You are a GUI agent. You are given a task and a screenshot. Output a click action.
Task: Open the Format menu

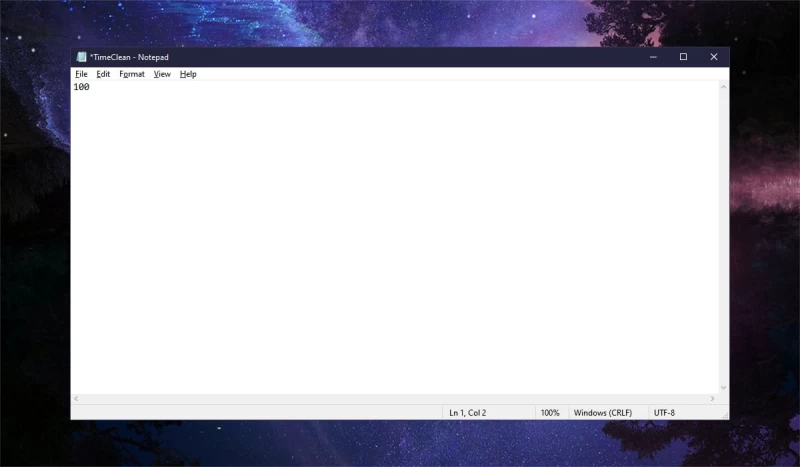click(x=132, y=74)
